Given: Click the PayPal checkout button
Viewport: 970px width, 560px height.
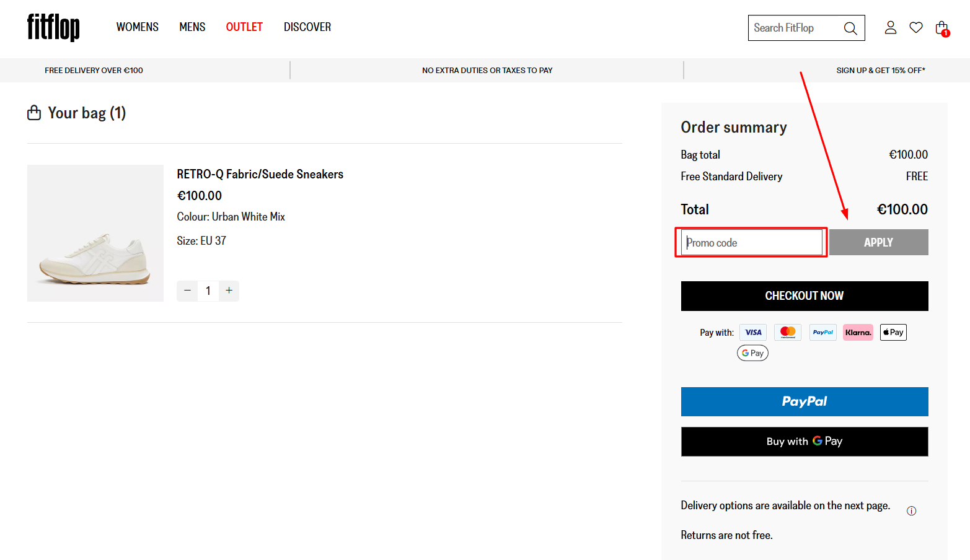Looking at the screenshot, I should 804,401.
